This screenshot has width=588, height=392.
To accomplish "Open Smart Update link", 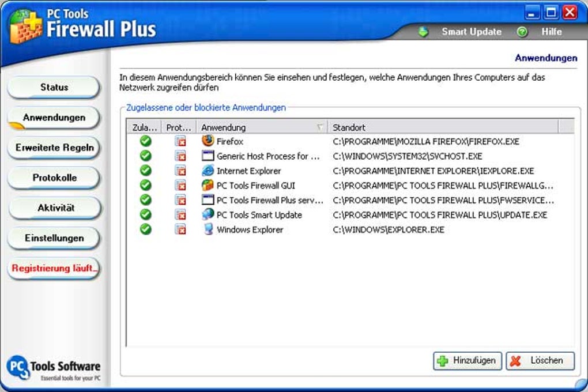I will click(x=472, y=32).
